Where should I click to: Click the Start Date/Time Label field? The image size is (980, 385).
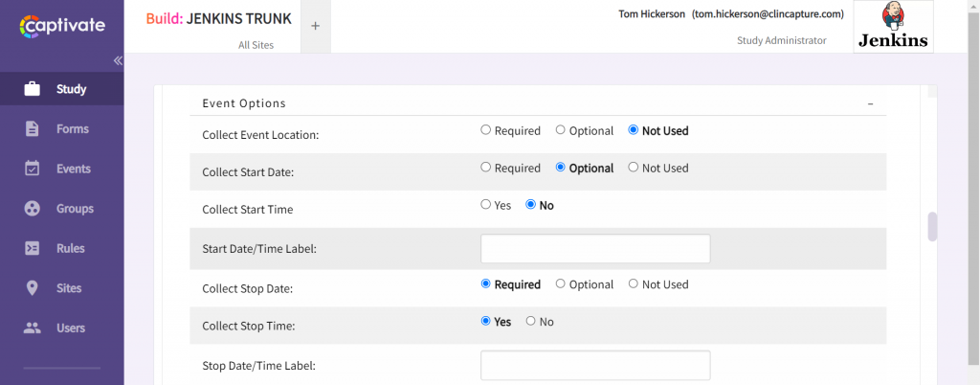pos(594,249)
